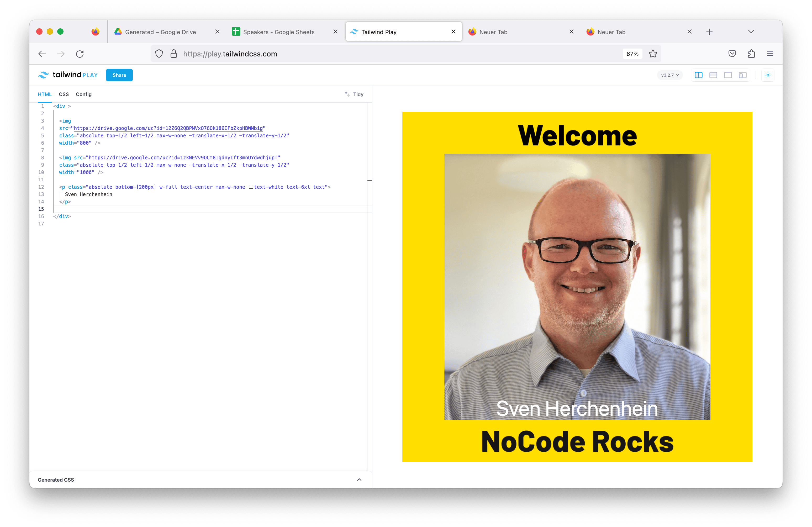The image size is (812, 527).
Task: Bookmark page with star icon
Action: (653, 54)
